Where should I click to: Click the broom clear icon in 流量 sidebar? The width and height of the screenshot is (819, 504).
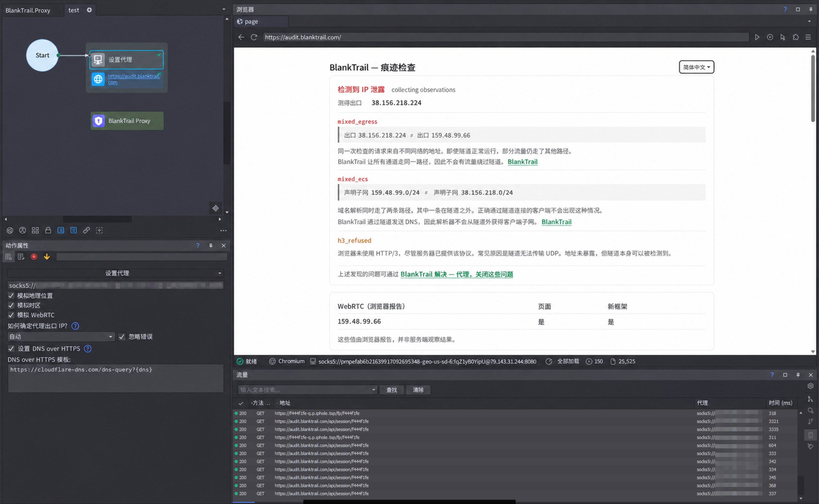pyautogui.click(x=810, y=446)
